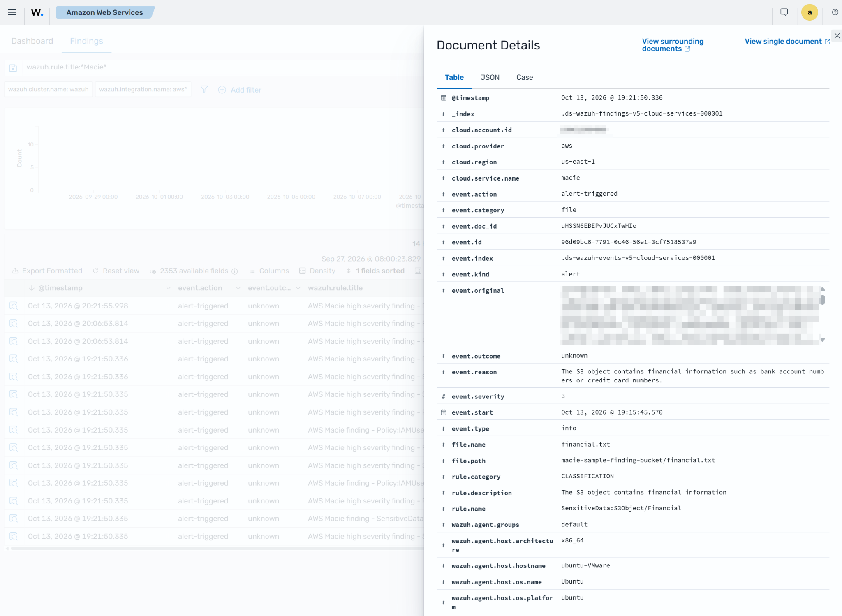The image size is (842, 616).
Task: Click the Wazuh W. logo
Action: [37, 12]
